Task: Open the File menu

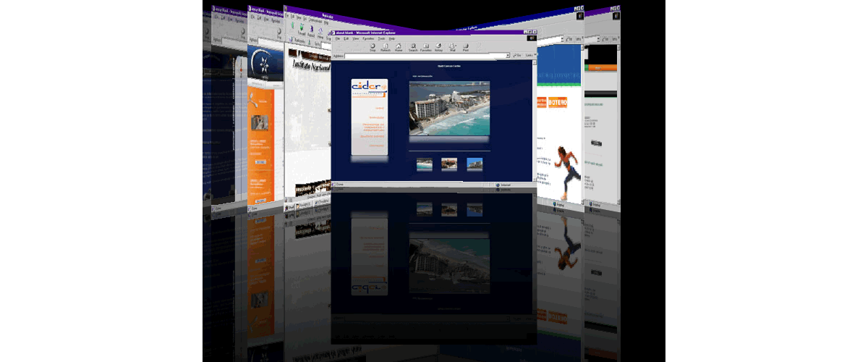Action: coord(336,38)
